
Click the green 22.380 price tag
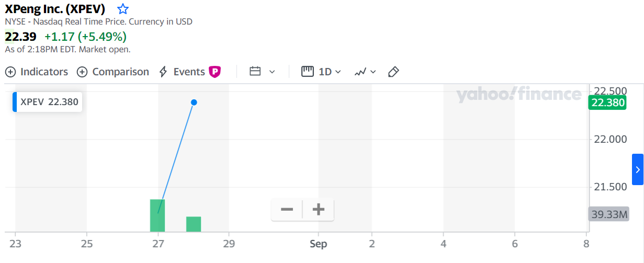[x=607, y=102]
